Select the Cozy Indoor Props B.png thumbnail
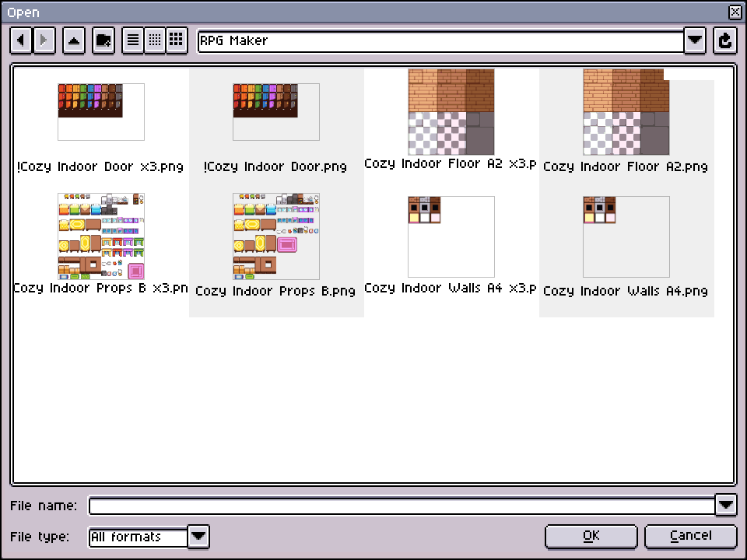The height and width of the screenshot is (560, 747). pos(276,236)
